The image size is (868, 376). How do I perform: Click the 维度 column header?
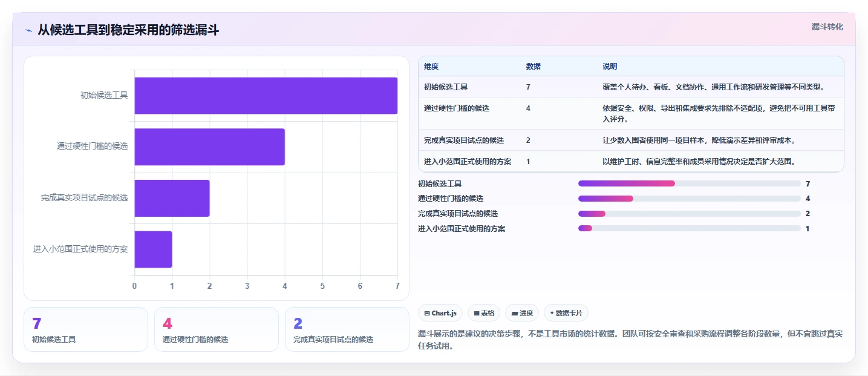(431, 66)
